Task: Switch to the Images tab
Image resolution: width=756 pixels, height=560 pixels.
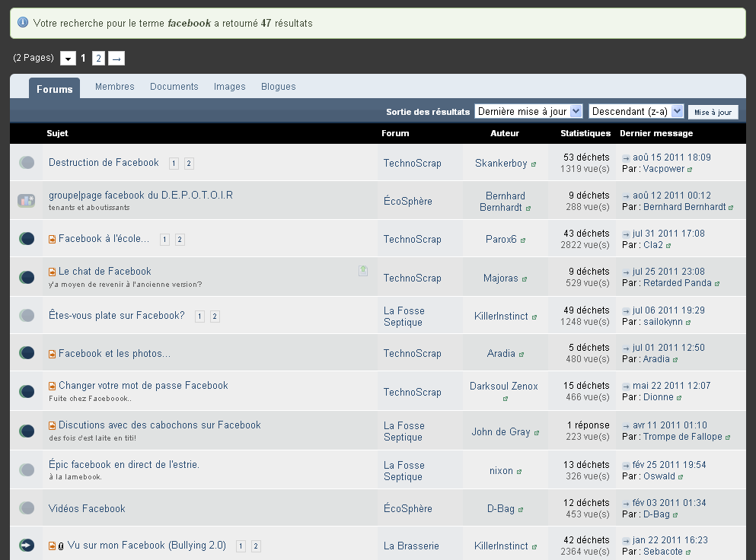Action: click(x=229, y=87)
